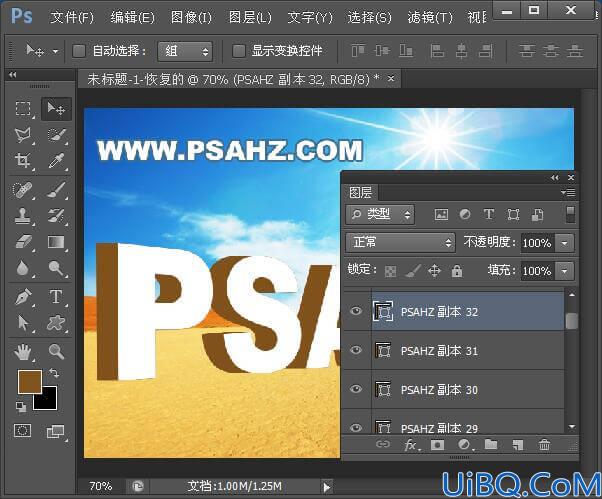602x499 pixels.
Task: Open the opacity slider dropdown arrow
Action: click(x=564, y=243)
